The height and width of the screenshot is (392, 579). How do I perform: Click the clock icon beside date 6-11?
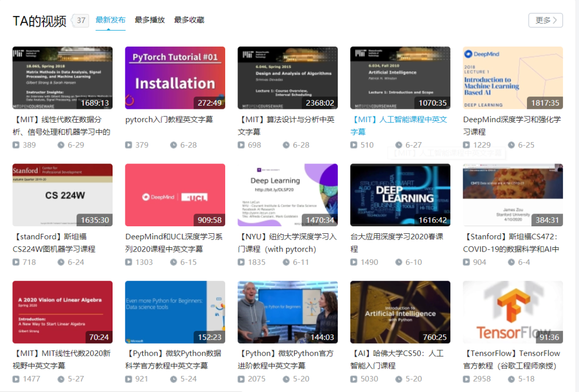point(286,262)
